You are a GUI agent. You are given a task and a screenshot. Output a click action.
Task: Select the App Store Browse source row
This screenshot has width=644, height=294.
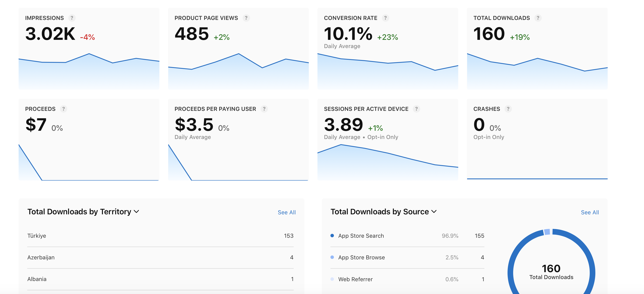pyautogui.click(x=407, y=257)
